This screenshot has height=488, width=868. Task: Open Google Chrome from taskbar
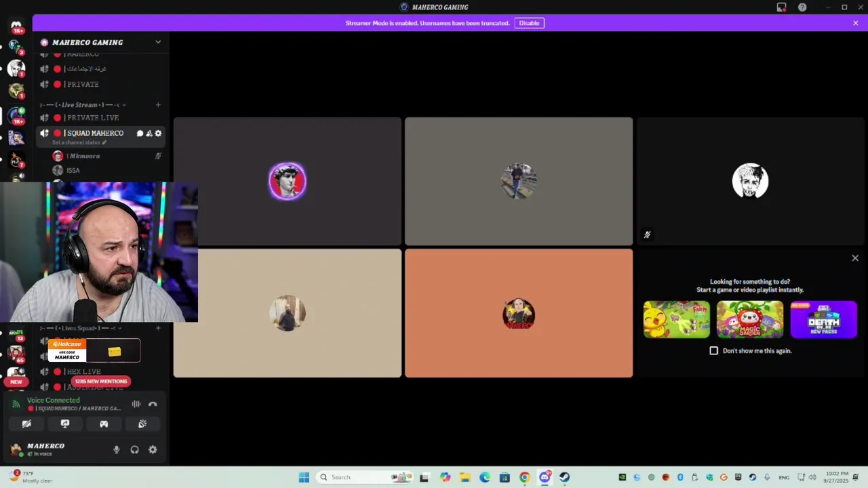click(524, 477)
